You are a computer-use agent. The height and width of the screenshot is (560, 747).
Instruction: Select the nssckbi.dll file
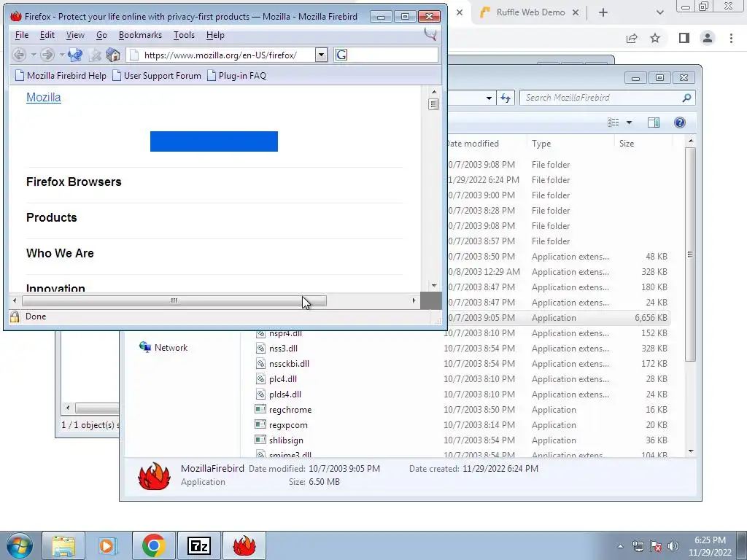click(x=282, y=364)
